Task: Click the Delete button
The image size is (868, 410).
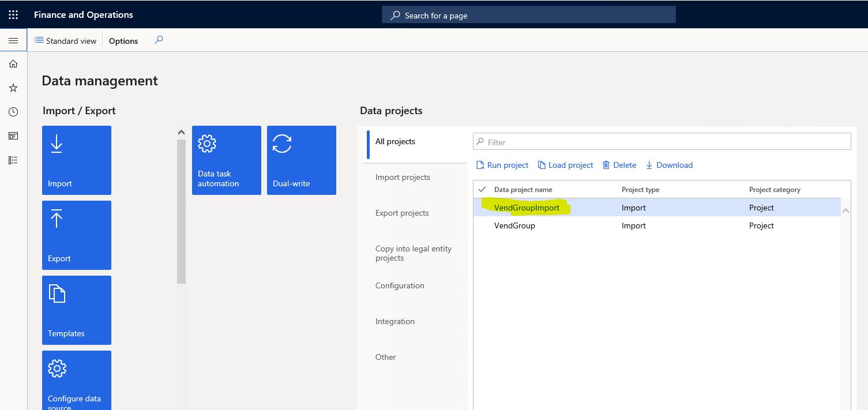Action: tap(619, 165)
